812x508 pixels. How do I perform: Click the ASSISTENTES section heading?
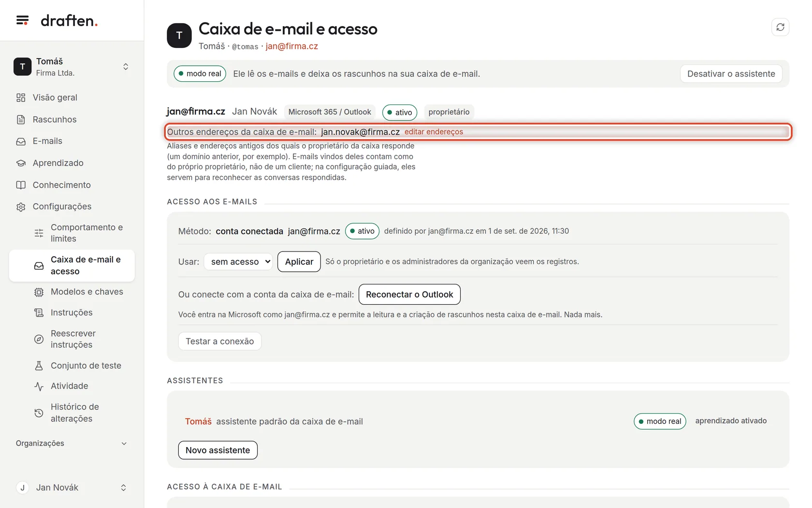pos(195,381)
